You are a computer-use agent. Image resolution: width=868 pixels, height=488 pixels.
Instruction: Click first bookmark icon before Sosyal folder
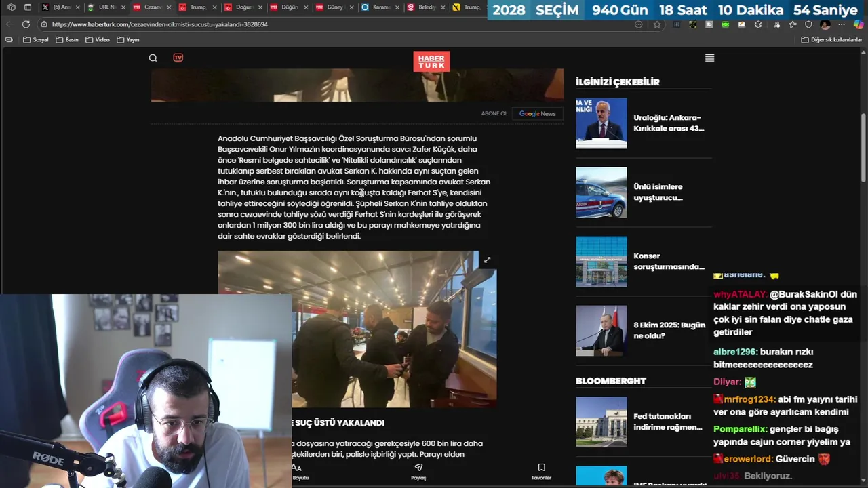click(9, 40)
